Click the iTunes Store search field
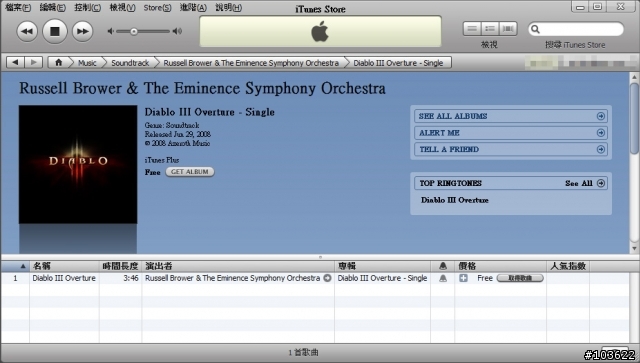 coord(576,29)
